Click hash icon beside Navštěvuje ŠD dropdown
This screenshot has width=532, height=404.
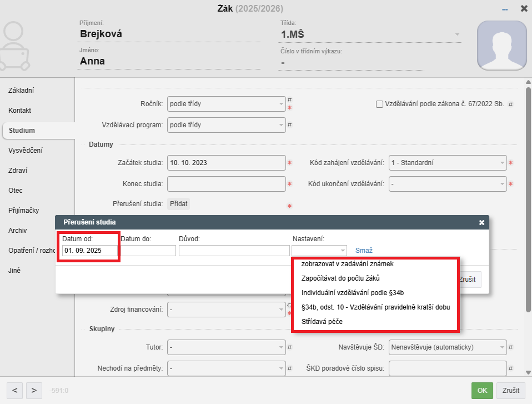point(511,347)
